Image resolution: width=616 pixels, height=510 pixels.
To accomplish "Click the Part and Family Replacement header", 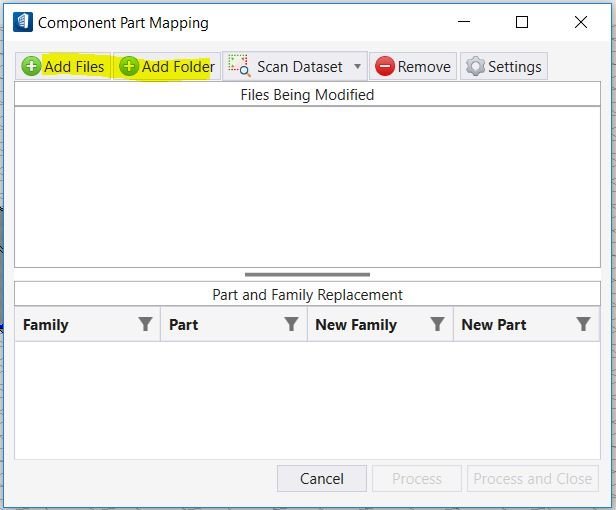I will (307, 294).
